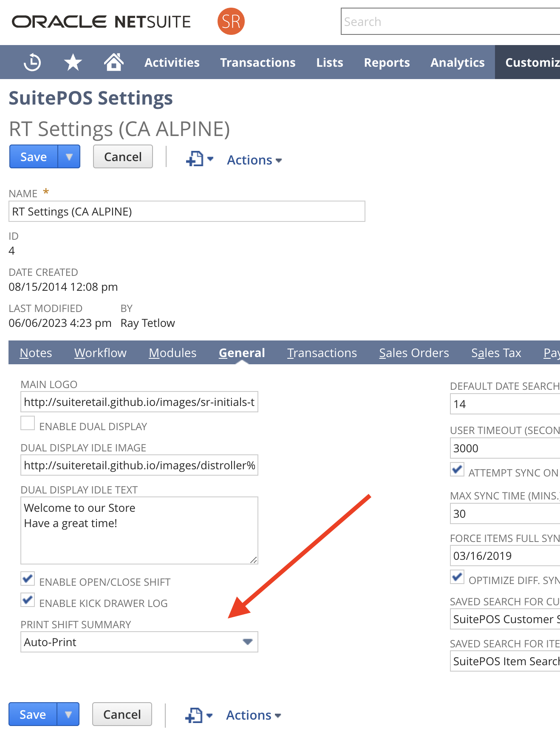
Task: Click the bottom Save button
Action: 33,715
